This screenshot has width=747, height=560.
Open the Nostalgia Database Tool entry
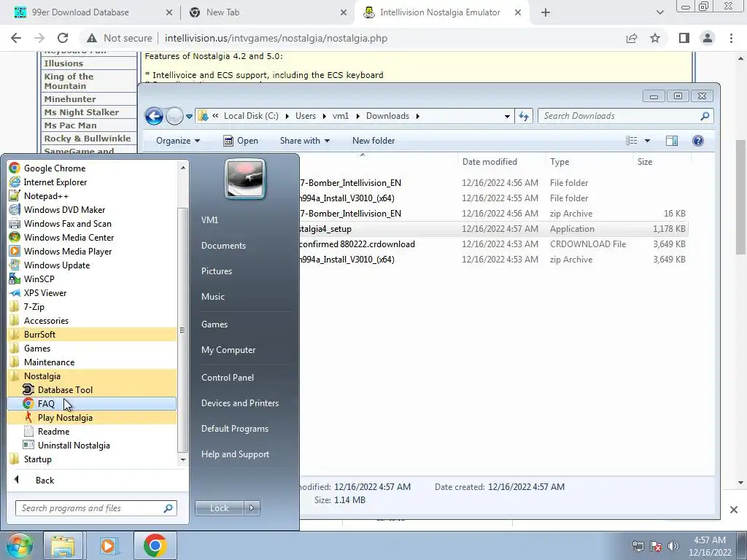(x=92, y=390)
